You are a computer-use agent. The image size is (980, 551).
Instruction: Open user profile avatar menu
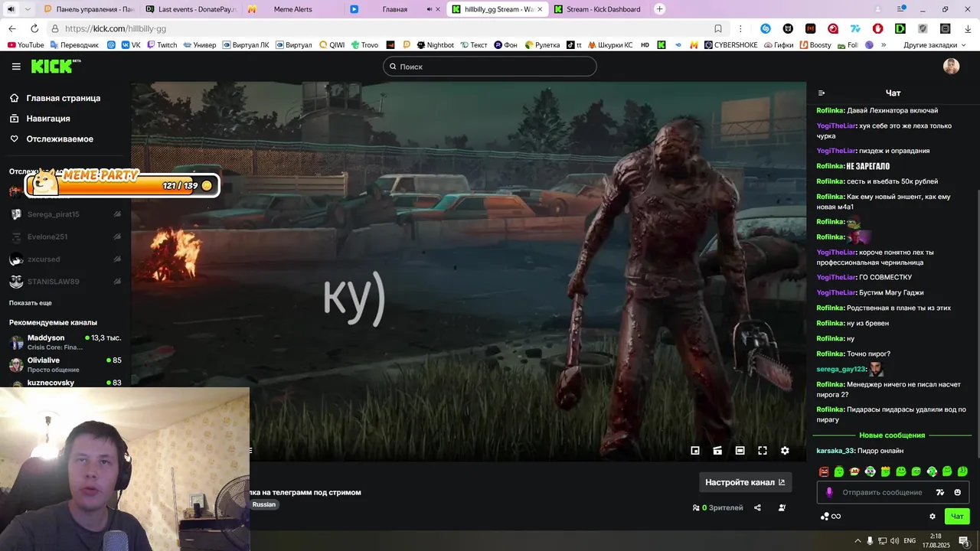951,67
